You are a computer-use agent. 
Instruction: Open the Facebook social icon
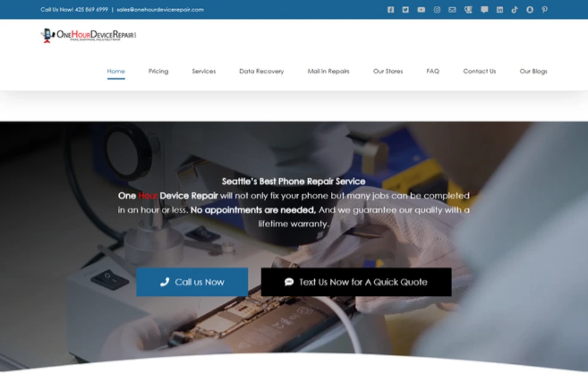coord(391,10)
